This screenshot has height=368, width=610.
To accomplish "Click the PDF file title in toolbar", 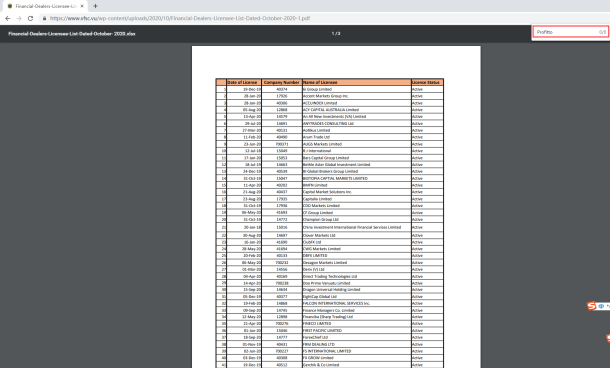I will [72, 33].
